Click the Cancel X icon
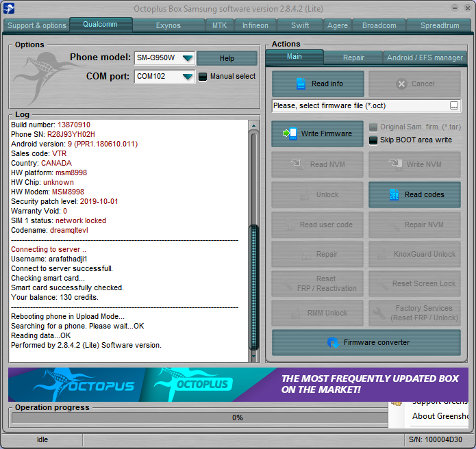 coord(401,84)
